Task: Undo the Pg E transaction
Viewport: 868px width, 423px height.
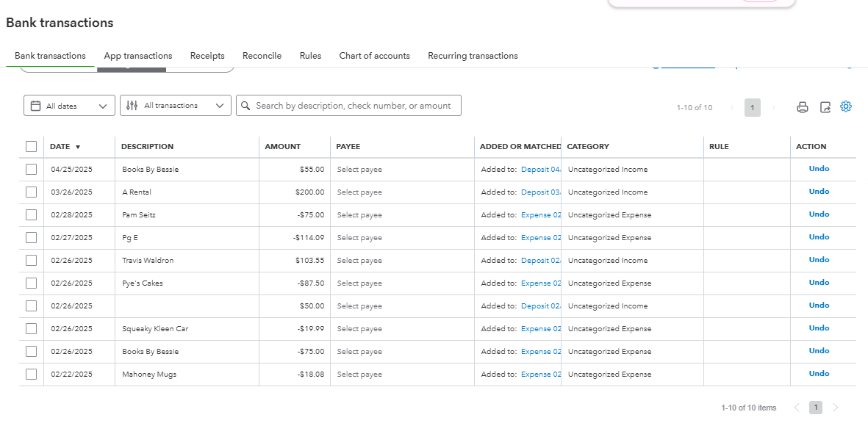Action: pyautogui.click(x=819, y=237)
